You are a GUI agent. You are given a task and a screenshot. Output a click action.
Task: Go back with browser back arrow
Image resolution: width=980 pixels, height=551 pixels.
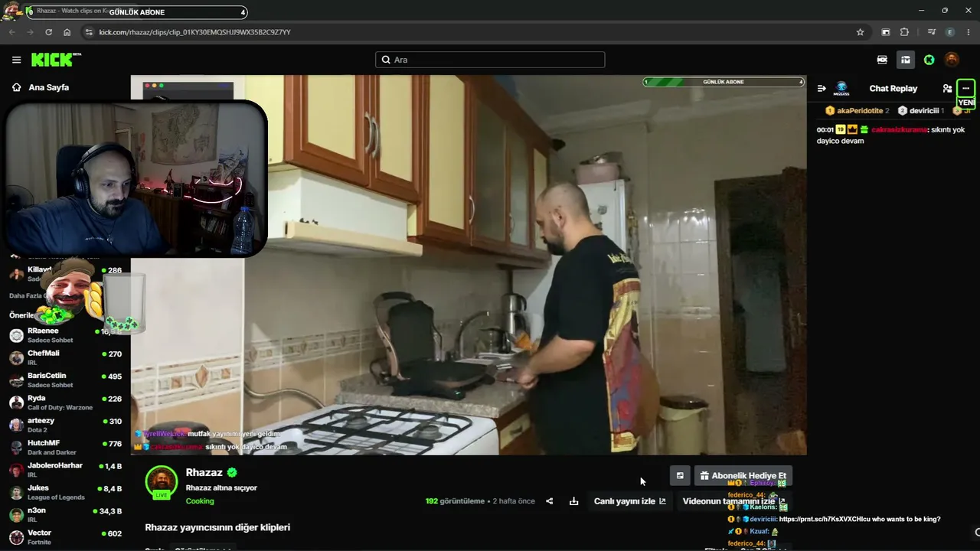[x=11, y=32]
